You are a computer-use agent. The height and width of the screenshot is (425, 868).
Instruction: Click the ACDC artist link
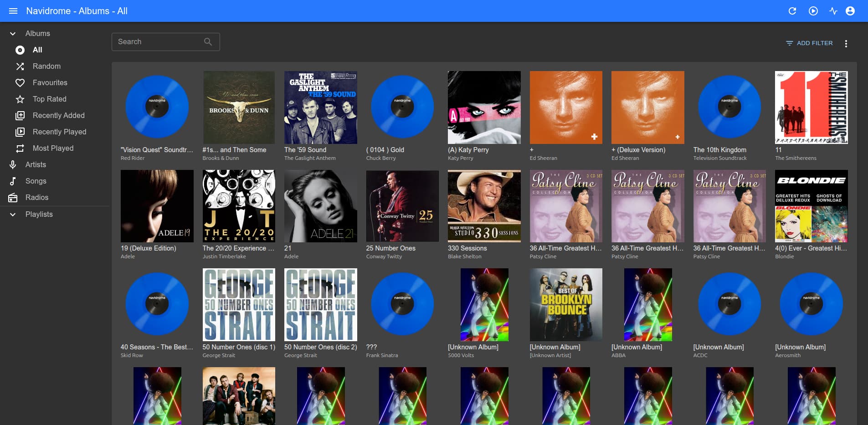coord(700,355)
